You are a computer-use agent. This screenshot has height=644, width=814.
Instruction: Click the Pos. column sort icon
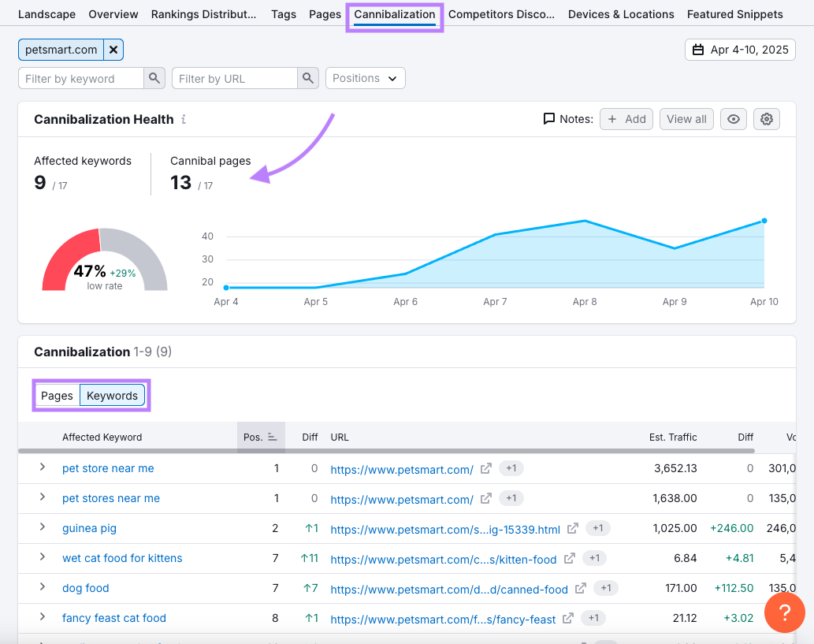pos(273,437)
